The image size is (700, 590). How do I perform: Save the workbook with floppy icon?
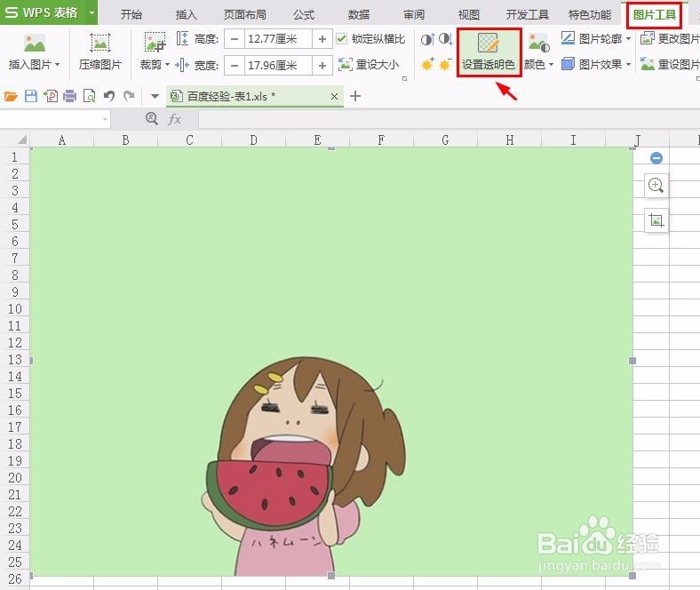31,96
